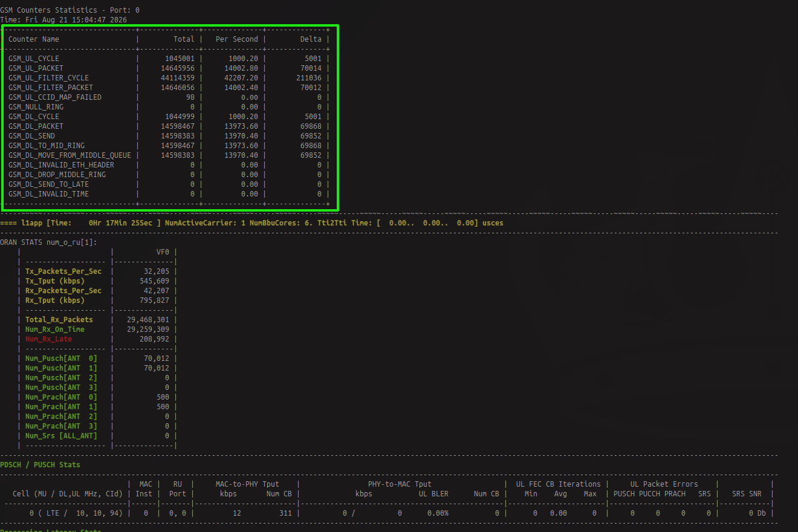
Task: Select the Total_Rx_Packets label
Action: click(x=59, y=320)
